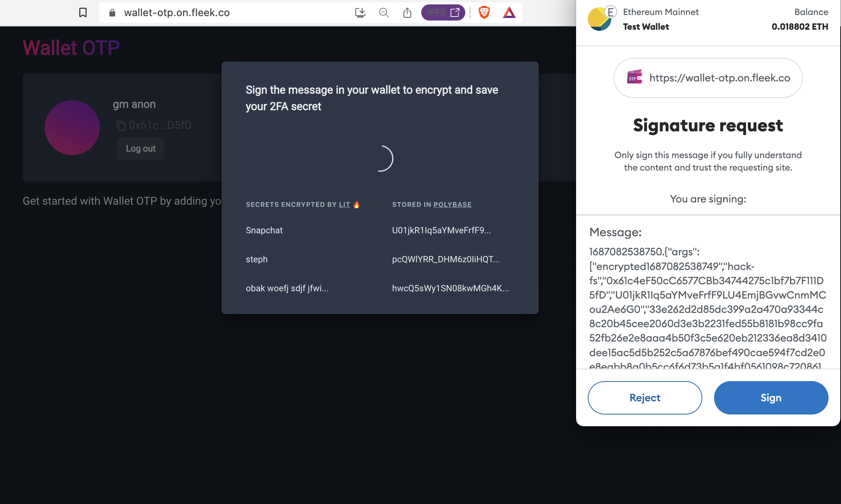Viewport: 841px width, 504px height.
Task: Click the 0x61c...D5fD address text
Action: click(160, 125)
